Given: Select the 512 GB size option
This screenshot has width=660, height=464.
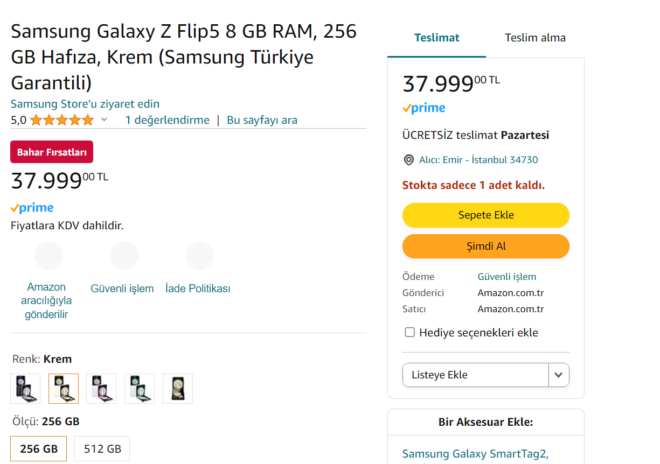Looking at the screenshot, I should click(103, 449).
